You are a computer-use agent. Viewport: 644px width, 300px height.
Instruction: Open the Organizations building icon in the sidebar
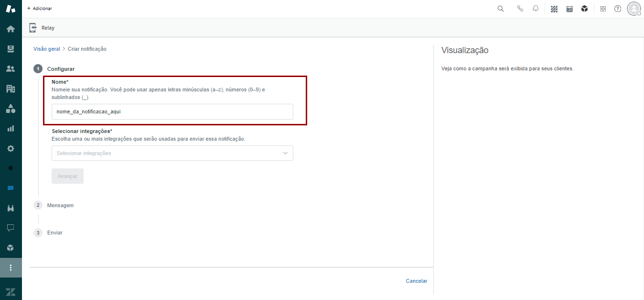(x=11, y=89)
